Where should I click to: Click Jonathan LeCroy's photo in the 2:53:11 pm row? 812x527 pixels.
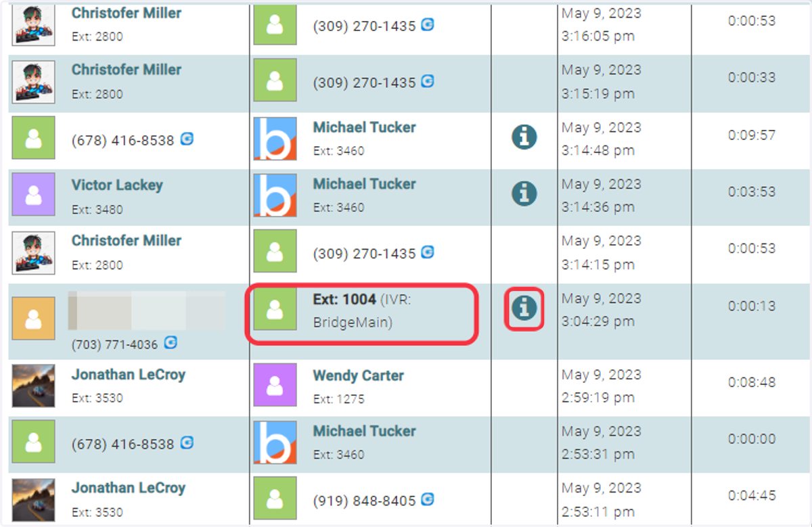click(34, 499)
